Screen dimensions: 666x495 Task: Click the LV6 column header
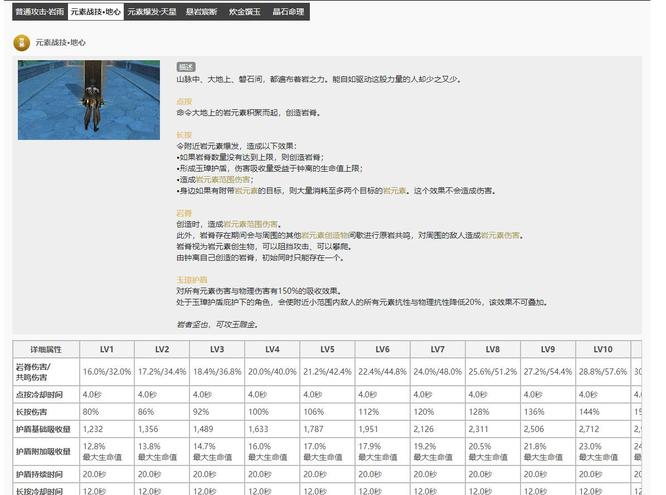point(382,349)
